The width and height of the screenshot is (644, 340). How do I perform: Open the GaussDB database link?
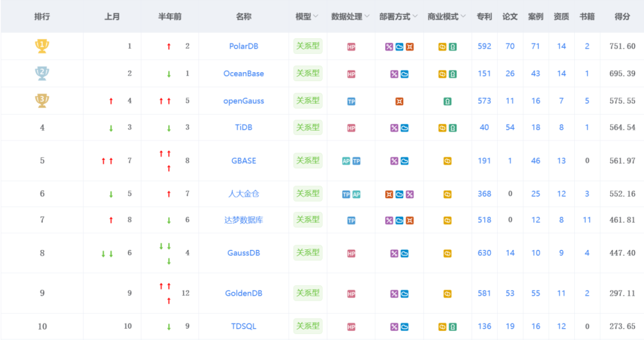click(243, 253)
